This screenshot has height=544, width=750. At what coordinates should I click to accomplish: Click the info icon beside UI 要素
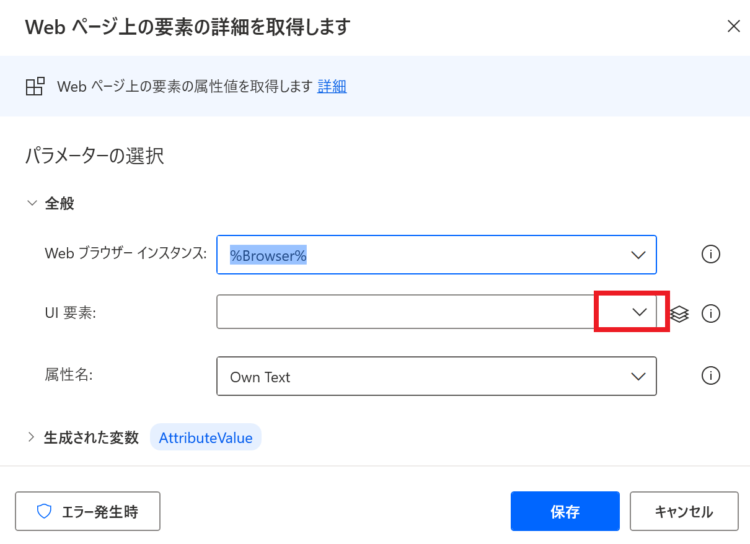[710, 314]
